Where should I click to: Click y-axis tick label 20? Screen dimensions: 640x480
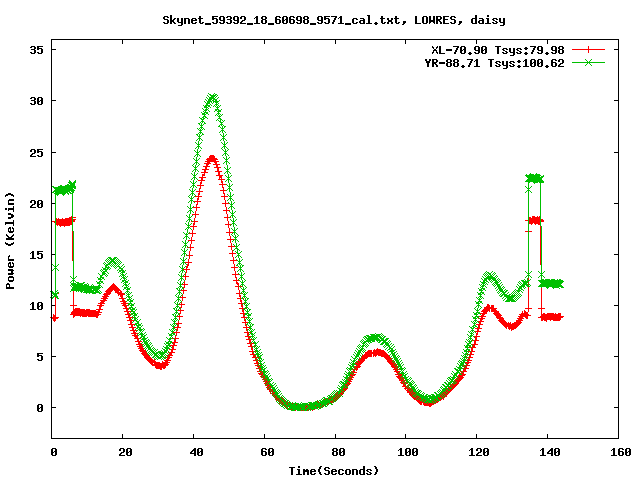pyautogui.click(x=37, y=204)
